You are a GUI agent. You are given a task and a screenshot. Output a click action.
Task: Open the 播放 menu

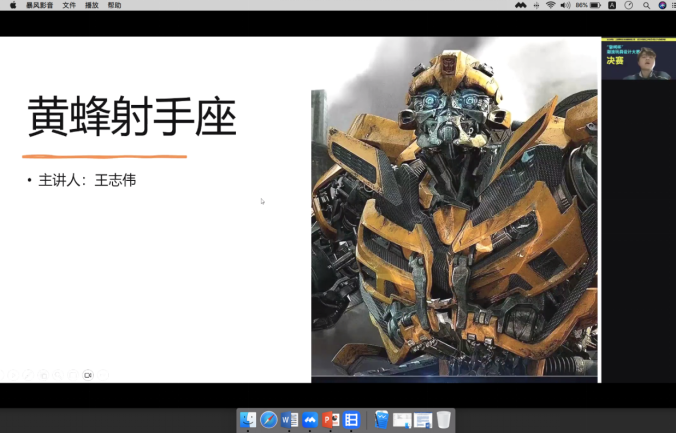(x=92, y=5)
